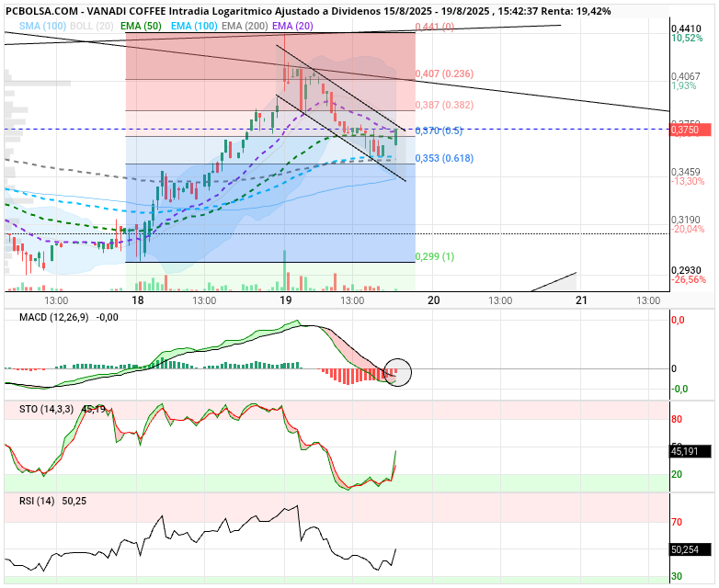Click the 0,370 (0.5) Fibonacci label
This screenshot has width=719, height=588.
(x=439, y=130)
